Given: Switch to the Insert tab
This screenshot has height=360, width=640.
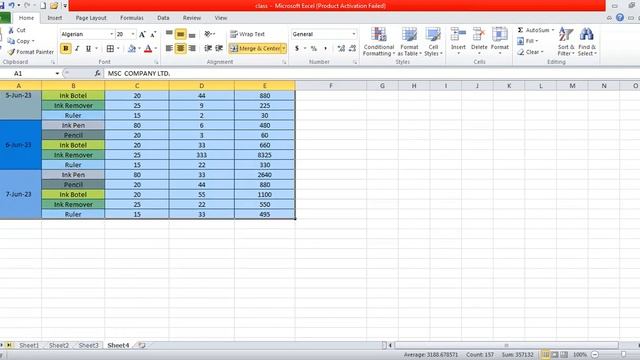Looking at the screenshot, I should point(55,18).
